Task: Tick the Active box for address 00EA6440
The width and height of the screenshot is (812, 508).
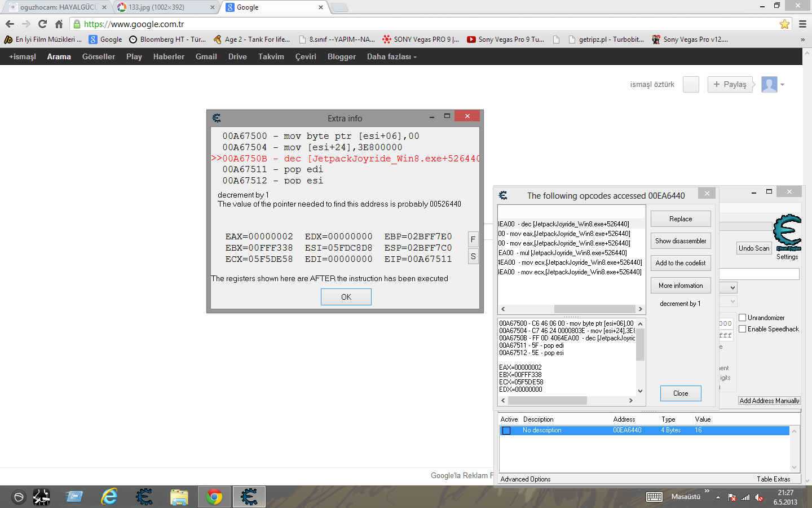Action: 506,431
